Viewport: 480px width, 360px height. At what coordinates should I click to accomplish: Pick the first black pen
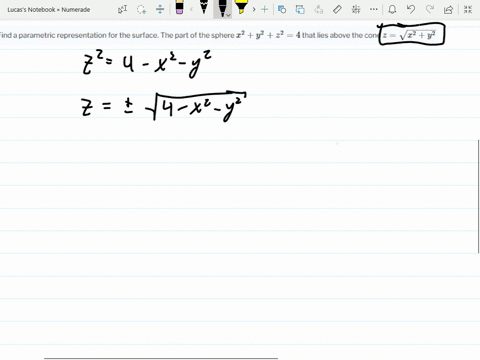coord(204,8)
